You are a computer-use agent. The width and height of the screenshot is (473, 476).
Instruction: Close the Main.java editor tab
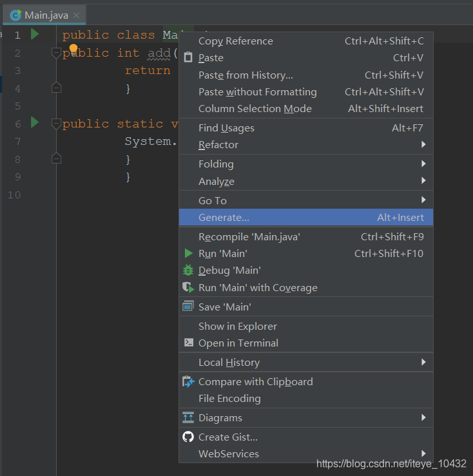[x=77, y=15]
